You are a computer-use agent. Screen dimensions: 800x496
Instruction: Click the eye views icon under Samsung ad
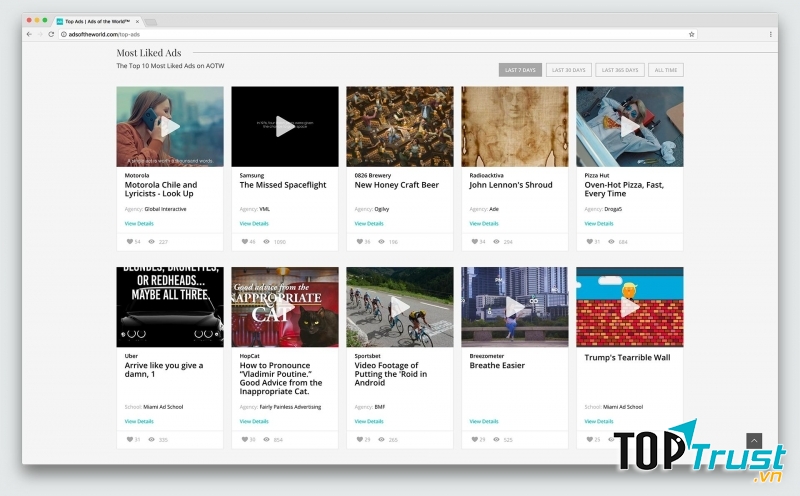coord(267,241)
